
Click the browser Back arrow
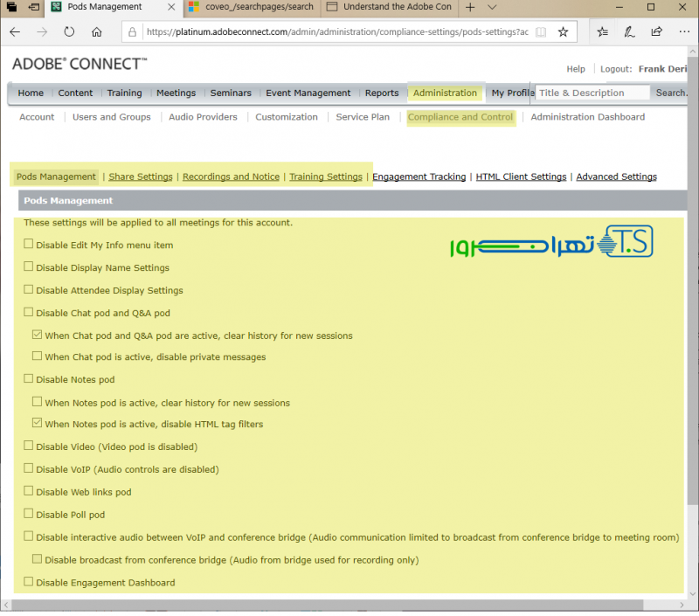click(15, 31)
